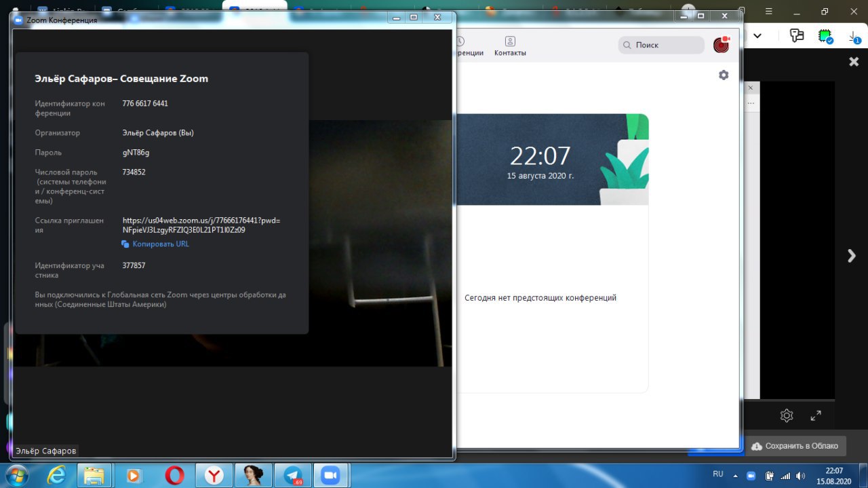Open the viewer settings gear icon
Screen dimensions: 868x488
tap(787, 415)
